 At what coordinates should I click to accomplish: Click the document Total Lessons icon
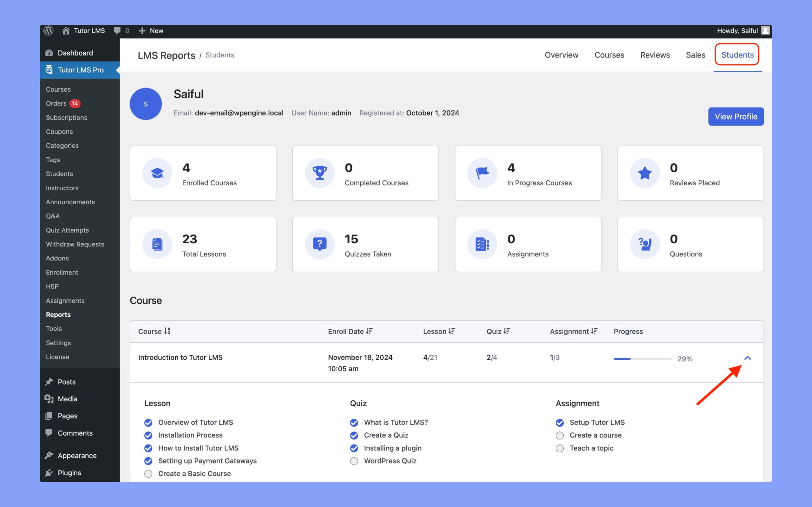(157, 244)
